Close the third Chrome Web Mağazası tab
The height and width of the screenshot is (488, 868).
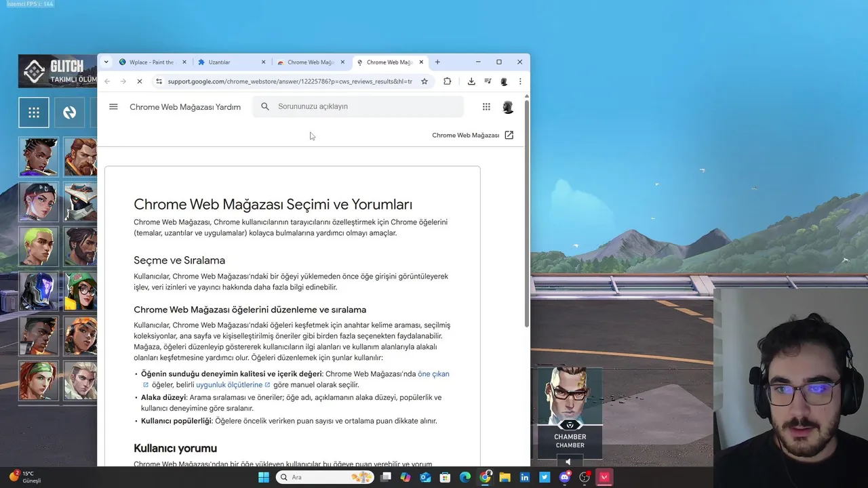342,62
